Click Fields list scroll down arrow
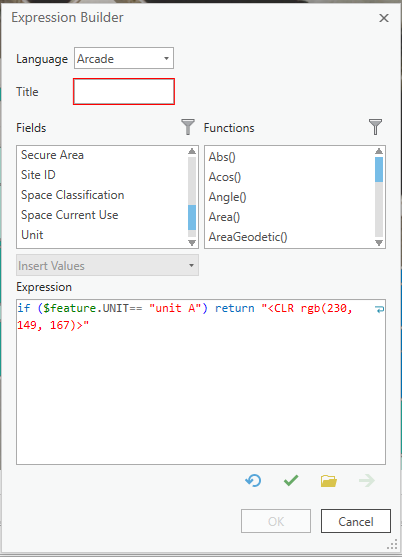Image resolution: width=402 pixels, height=557 pixels. (192, 243)
